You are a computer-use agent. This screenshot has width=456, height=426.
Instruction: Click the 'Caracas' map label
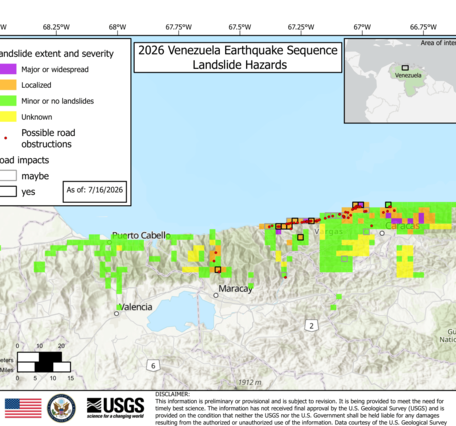402,226
